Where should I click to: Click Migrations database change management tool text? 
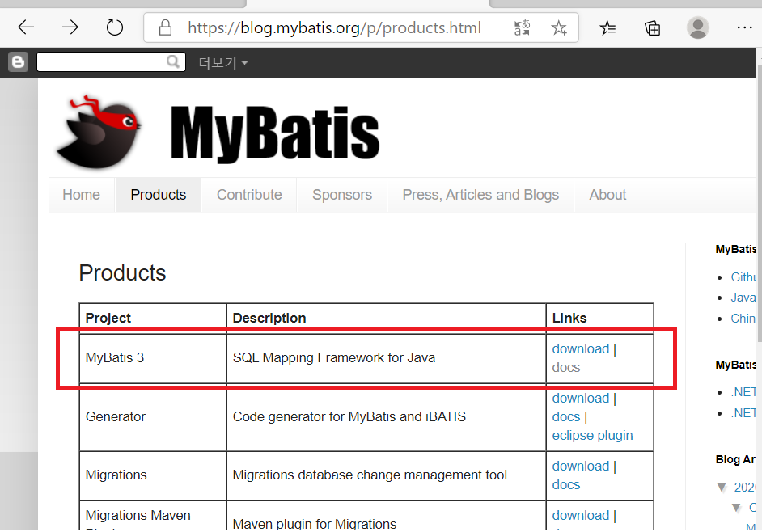370,475
